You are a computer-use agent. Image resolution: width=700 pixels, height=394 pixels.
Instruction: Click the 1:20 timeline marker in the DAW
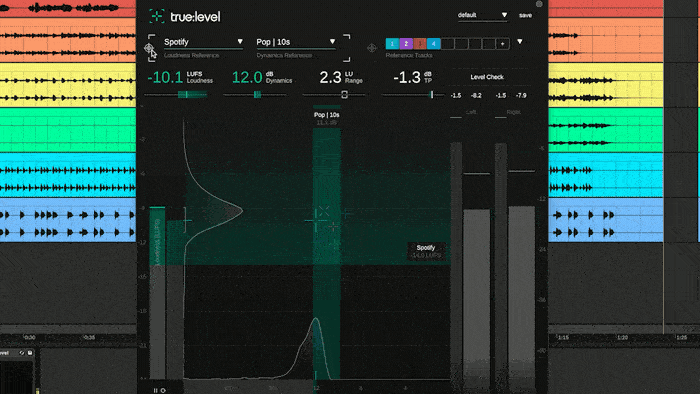pyautogui.click(x=622, y=337)
